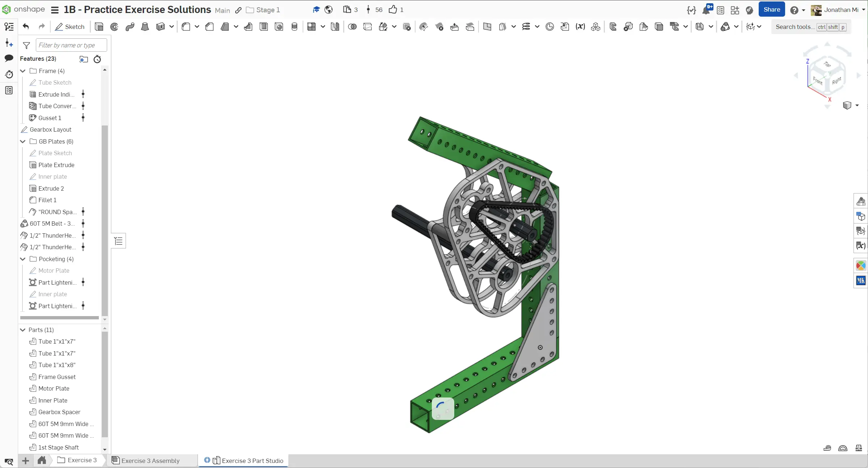The height and width of the screenshot is (468, 868).
Task: Select the Sweep tool icon
Action: tap(130, 27)
